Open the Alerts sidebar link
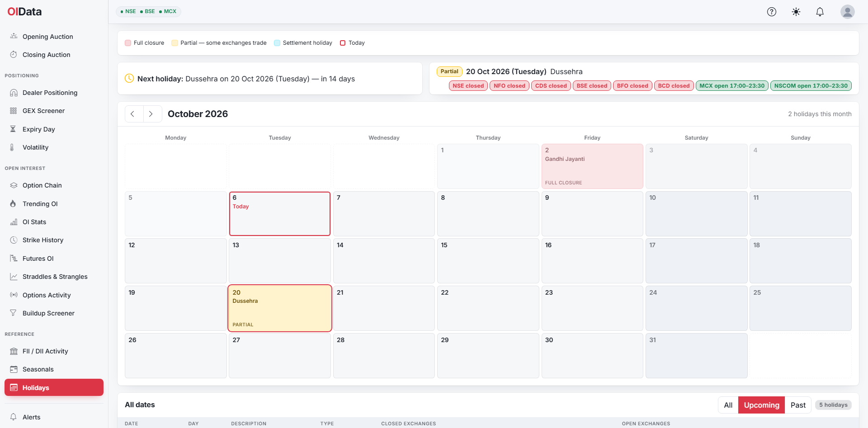Viewport: 868px width, 428px height. click(54, 417)
